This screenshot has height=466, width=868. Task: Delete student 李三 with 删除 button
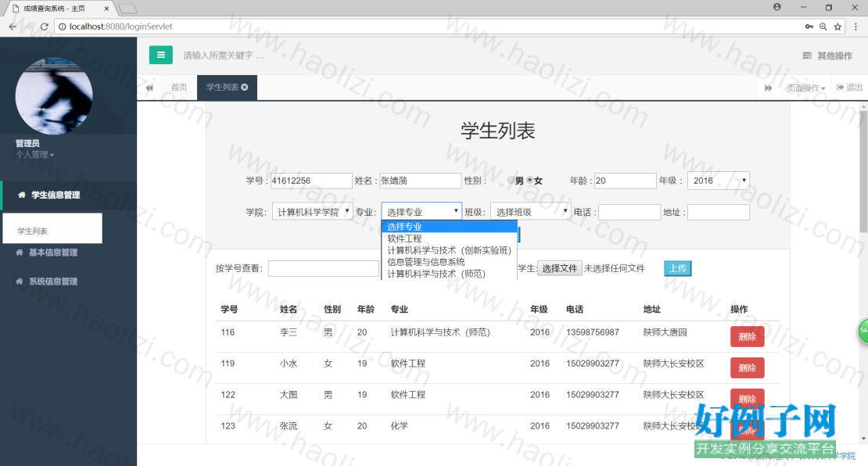tap(748, 336)
